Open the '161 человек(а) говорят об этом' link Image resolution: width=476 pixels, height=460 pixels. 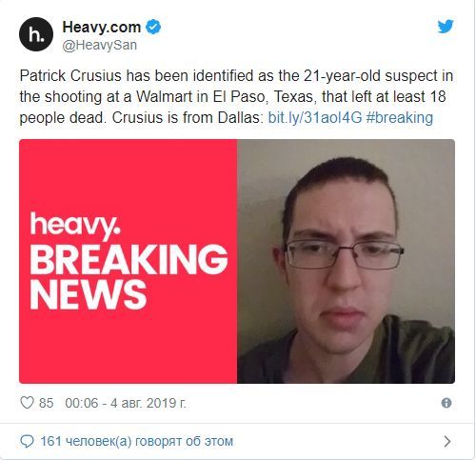[137, 441]
